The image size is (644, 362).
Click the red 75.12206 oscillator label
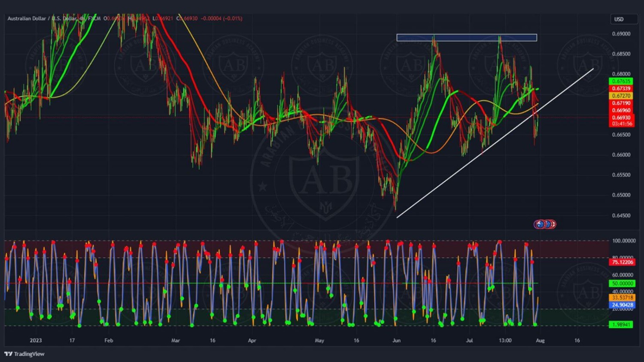[x=622, y=262]
